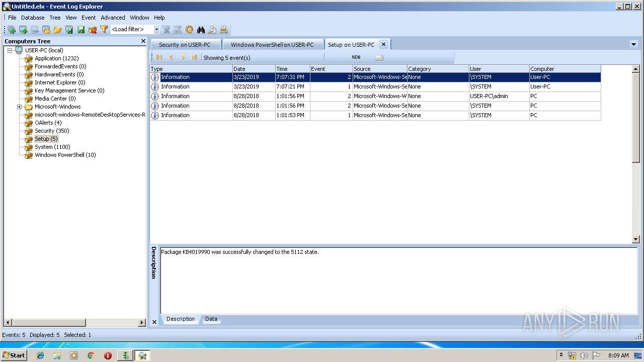Sort events by Source column header
The height and width of the screenshot is (362, 644).
coord(380,69)
